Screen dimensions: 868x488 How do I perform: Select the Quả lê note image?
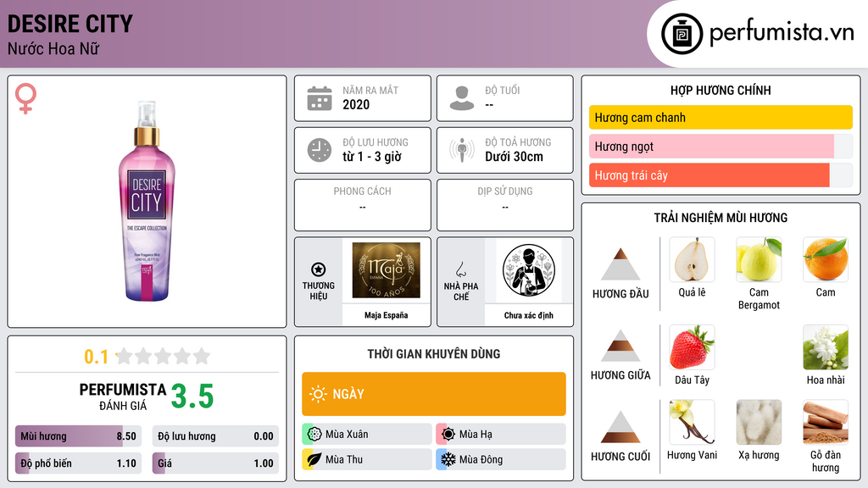click(692, 259)
